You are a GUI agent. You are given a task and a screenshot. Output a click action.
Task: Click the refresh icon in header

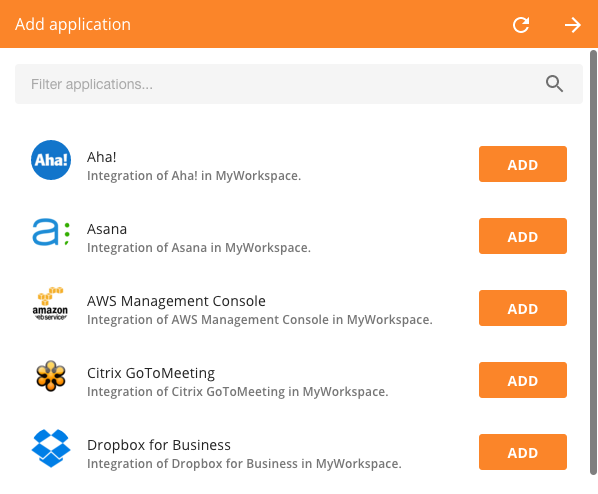pos(521,25)
